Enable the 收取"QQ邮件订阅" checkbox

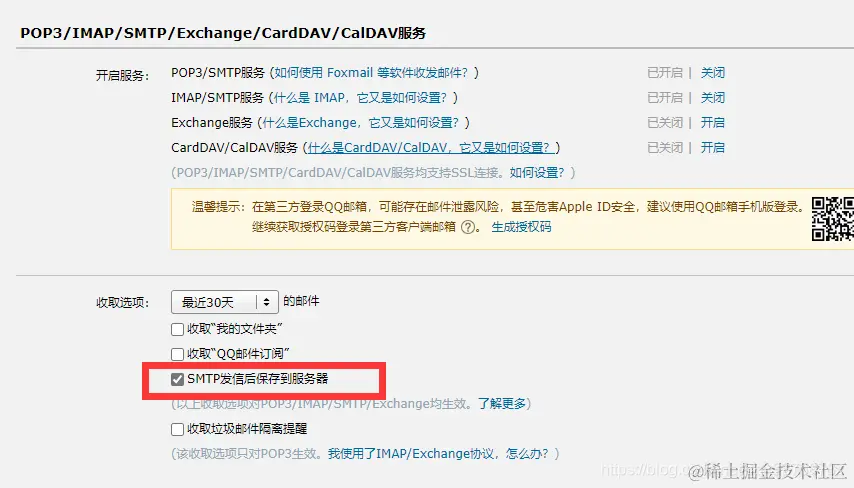pos(177,355)
